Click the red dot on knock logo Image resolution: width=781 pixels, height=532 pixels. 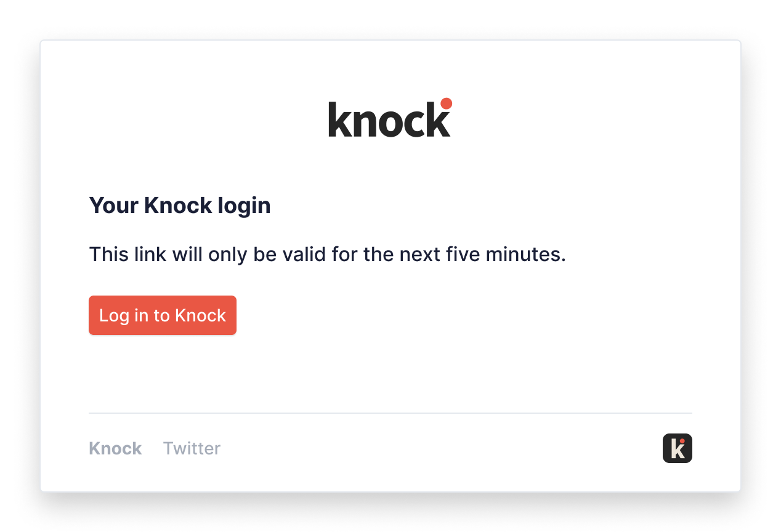[447, 103]
